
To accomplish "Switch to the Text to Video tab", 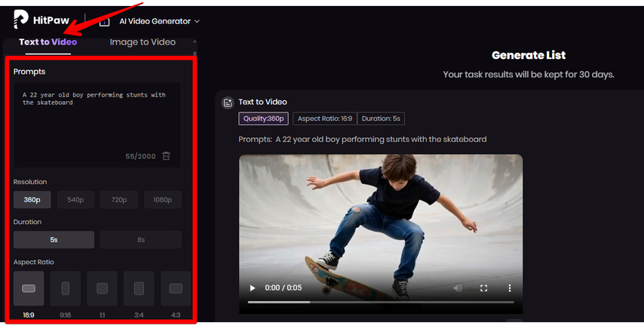I will click(x=48, y=42).
